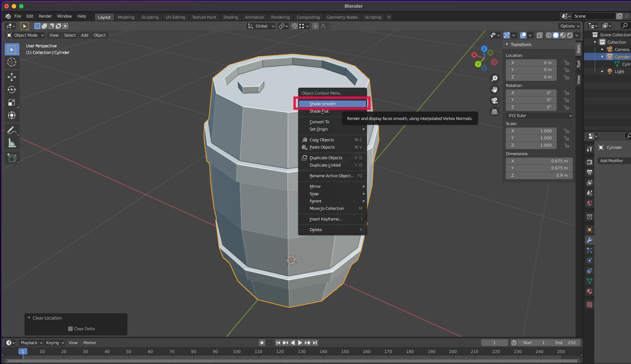Toggle the camera view icon
The image size is (631, 364).
point(495,101)
